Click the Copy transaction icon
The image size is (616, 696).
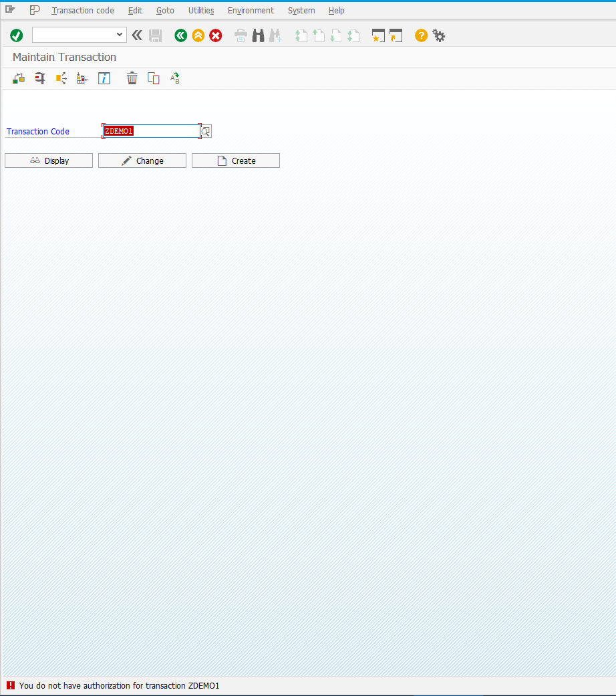click(154, 79)
